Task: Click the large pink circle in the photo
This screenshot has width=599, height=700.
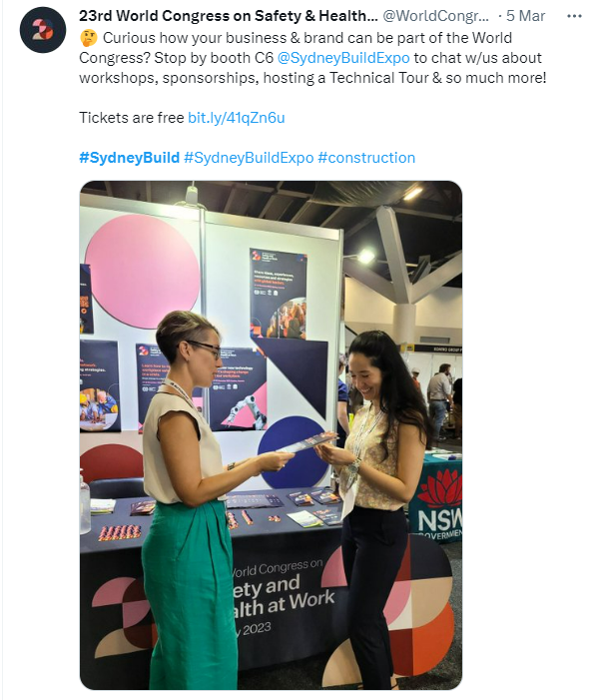Action: pyautogui.click(x=142, y=271)
